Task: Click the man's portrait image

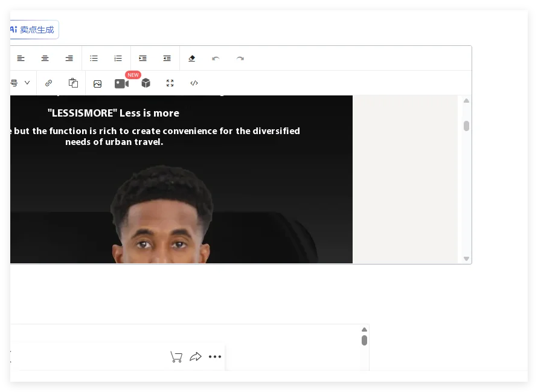Action: pyautogui.click(x=161, y=214)
